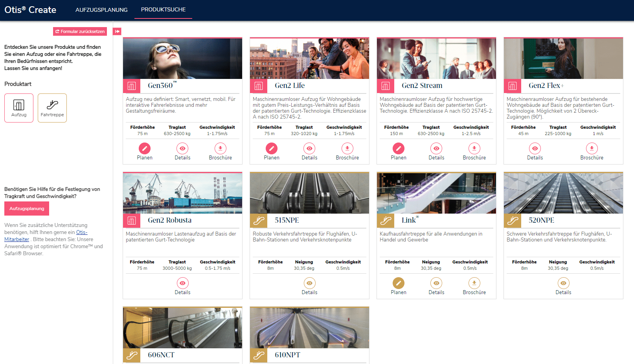Click elevator icon beside Gen2 Flex+ title
This screenshot has width=634, height=364.
pyautogui.click(x=513, y=86)
